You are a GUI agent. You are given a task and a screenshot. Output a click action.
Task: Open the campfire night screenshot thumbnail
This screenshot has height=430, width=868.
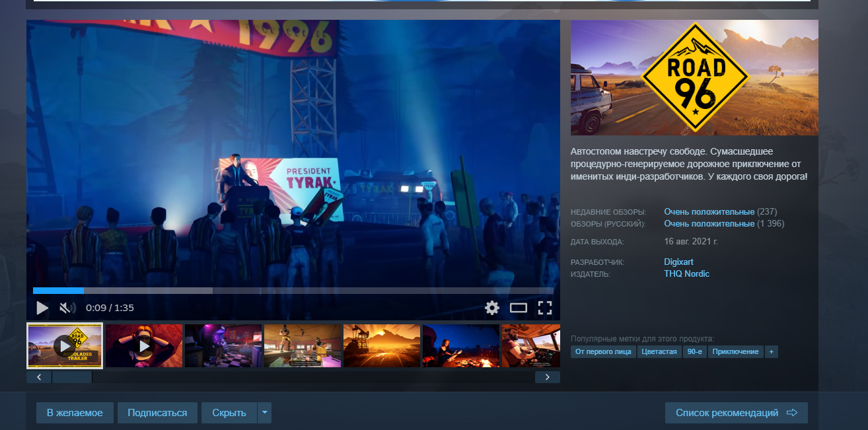pos(461,345)
